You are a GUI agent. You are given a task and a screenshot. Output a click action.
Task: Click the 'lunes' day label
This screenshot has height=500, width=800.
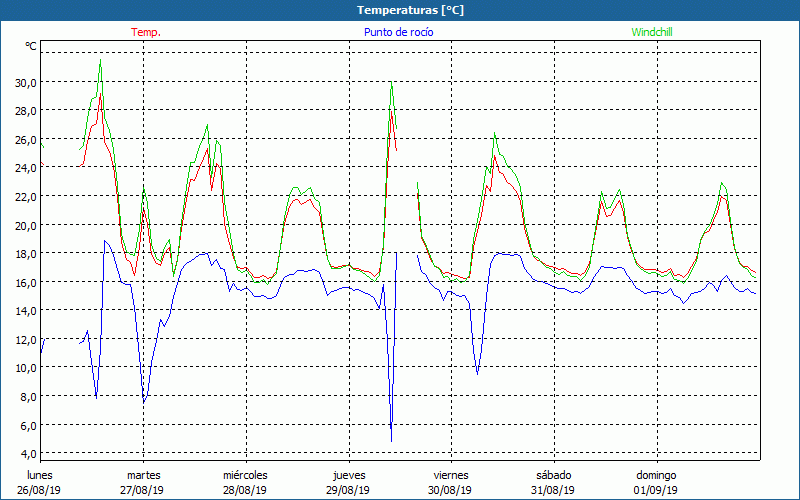pyautogui.click(x=40, y=475)
